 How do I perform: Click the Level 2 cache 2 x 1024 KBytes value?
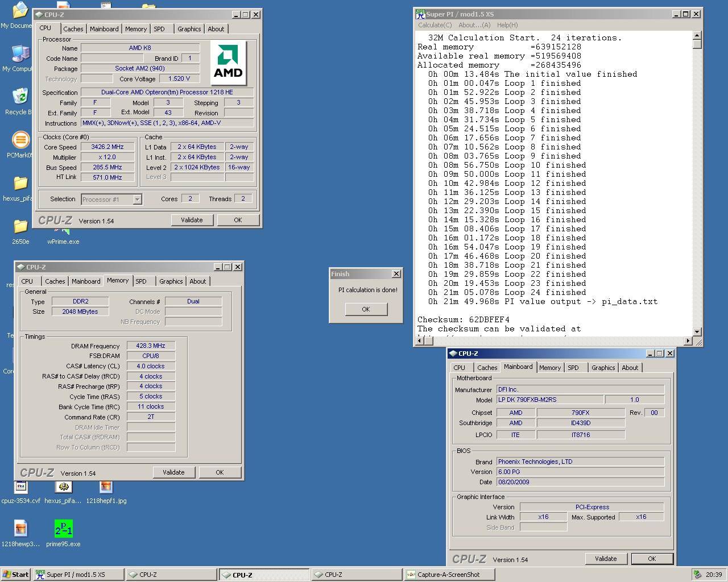click(197, 167)
